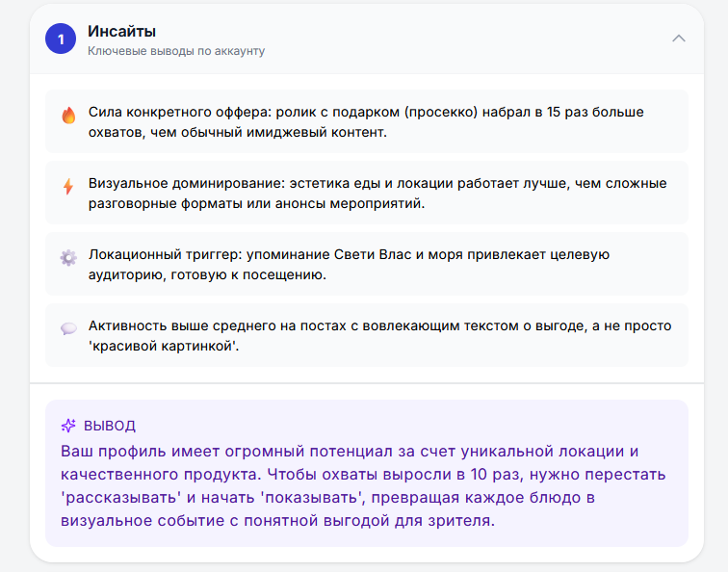The width and height of the screenshot is (728, 572).
Task: Select the insight 'Активность выше среднего' text
Action: pyautogui.click(x=379, y=336)
